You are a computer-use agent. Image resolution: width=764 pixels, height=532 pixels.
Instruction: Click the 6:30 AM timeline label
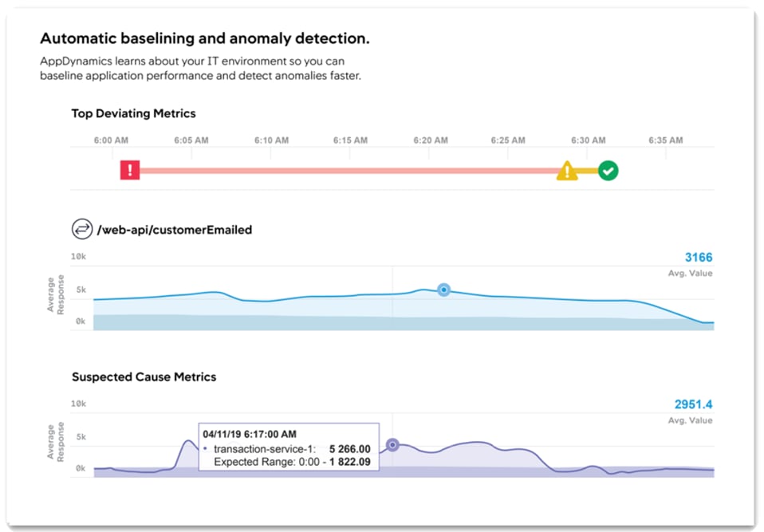589,140
